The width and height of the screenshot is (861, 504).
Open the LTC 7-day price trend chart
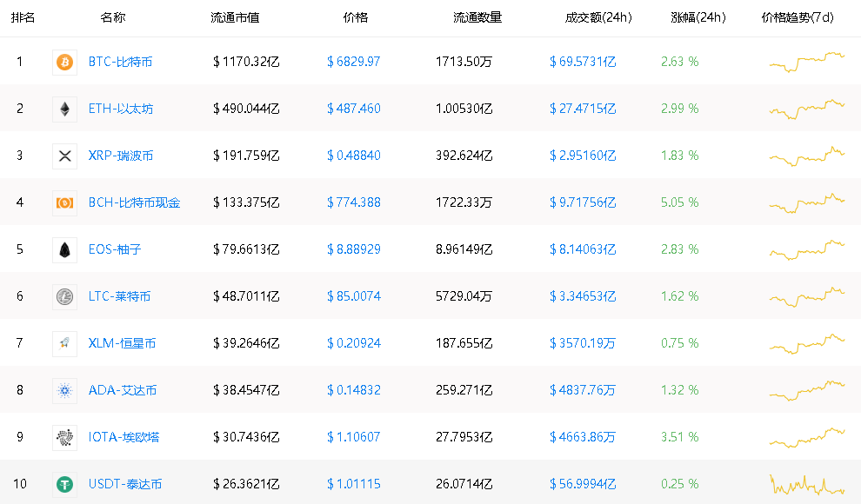[807, 296]
